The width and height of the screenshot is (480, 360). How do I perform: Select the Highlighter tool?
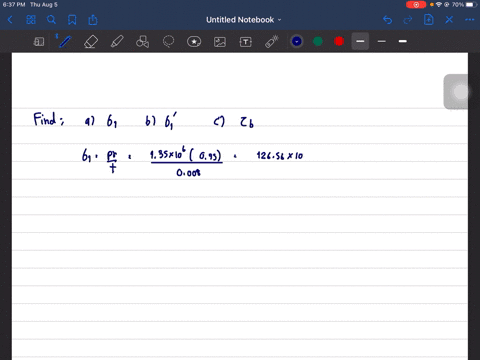(117, 42)
